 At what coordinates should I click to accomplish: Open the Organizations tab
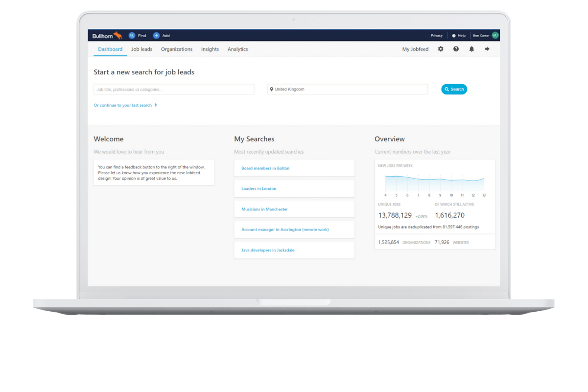point(177,49)
